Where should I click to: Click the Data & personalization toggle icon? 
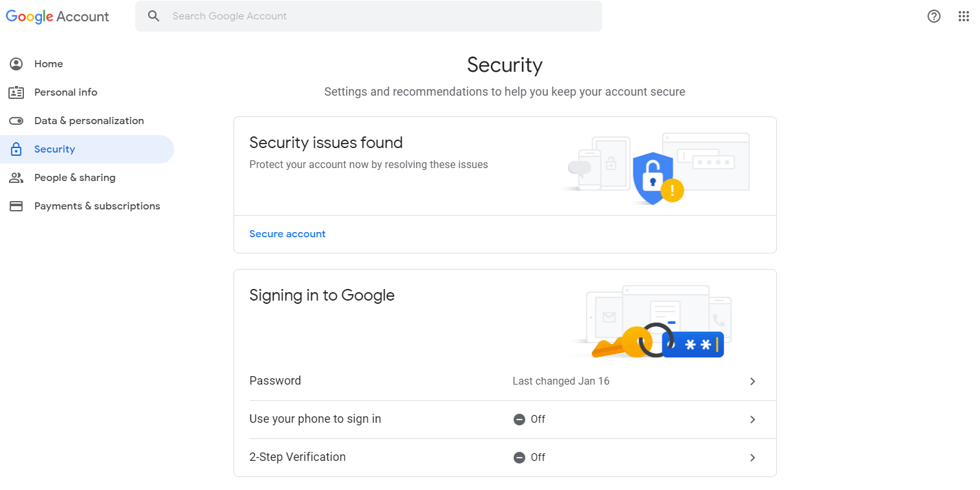point(16,121)
